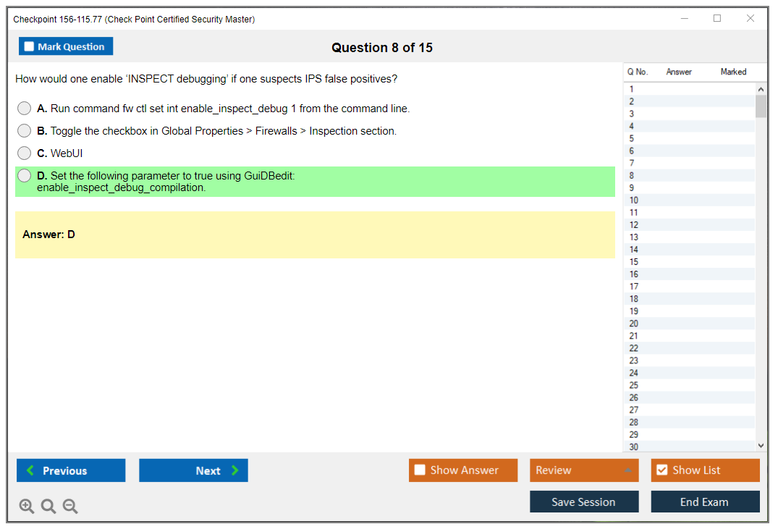Tick the Mark Question checkbox
778x532 pixels.
pyautogui.click(x=30, y=47)
